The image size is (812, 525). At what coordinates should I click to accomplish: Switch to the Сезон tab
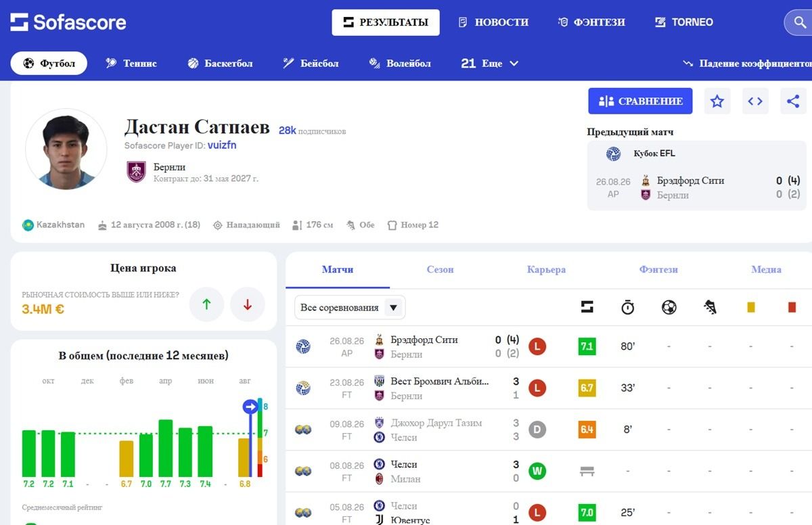440,269
